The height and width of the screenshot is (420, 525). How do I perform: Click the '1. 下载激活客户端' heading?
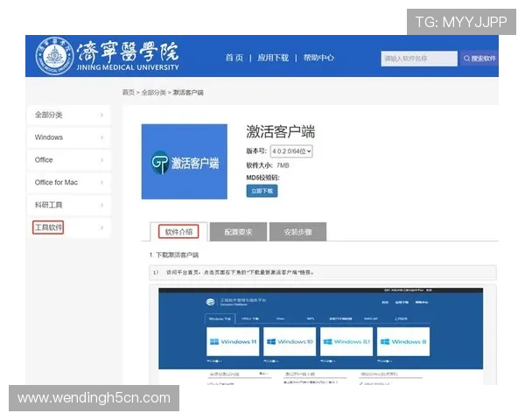click(174, 255)
